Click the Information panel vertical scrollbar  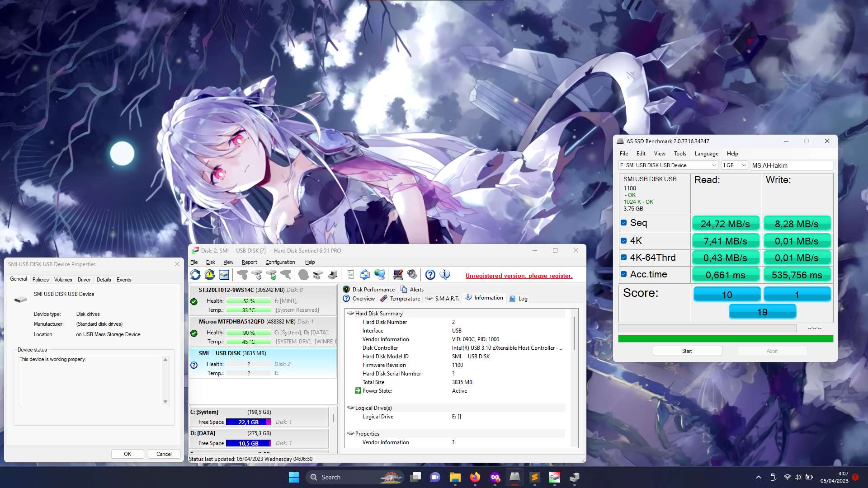click(575, 334)
